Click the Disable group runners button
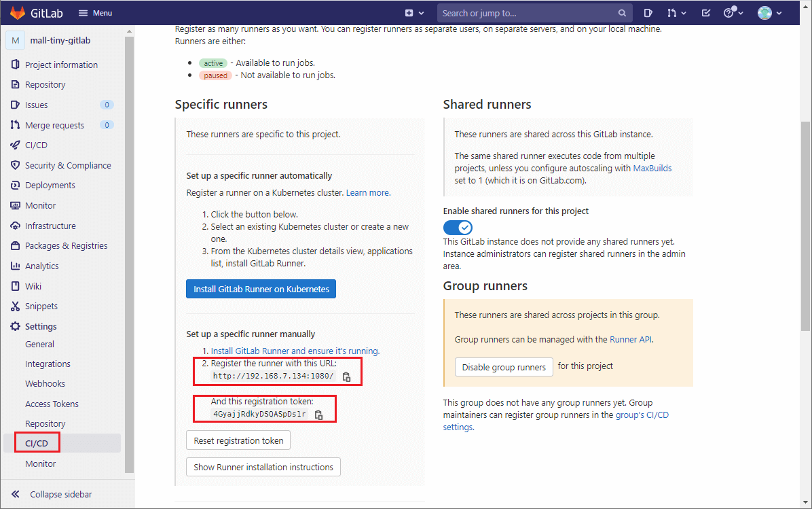 tap(504, 367)
